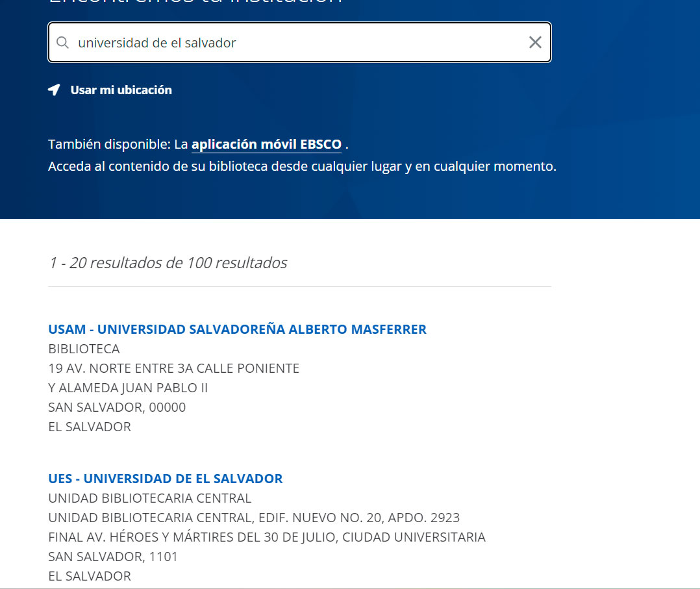Viewport: 700px width, 589px height.
Task: Clear the institution search field
Action: click(535, 42)
